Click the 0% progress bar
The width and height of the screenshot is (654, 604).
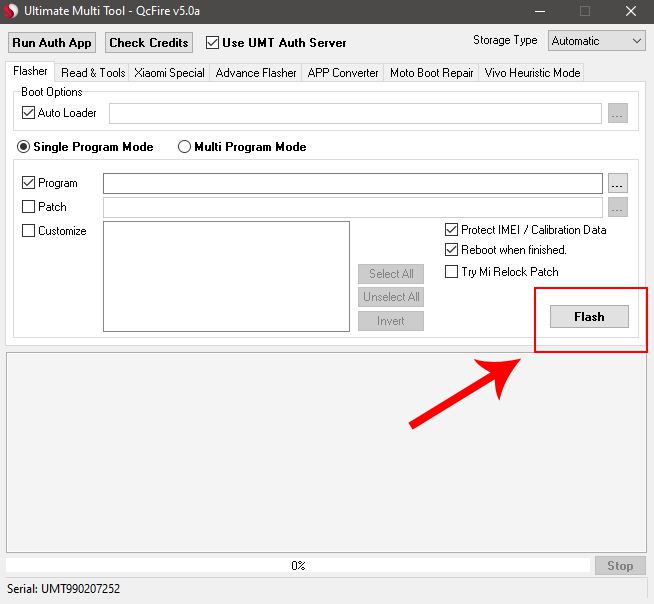coord(298,566)
